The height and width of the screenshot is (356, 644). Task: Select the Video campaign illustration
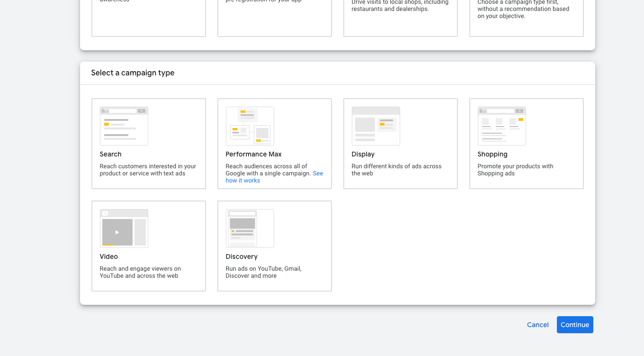coord(124,228)
